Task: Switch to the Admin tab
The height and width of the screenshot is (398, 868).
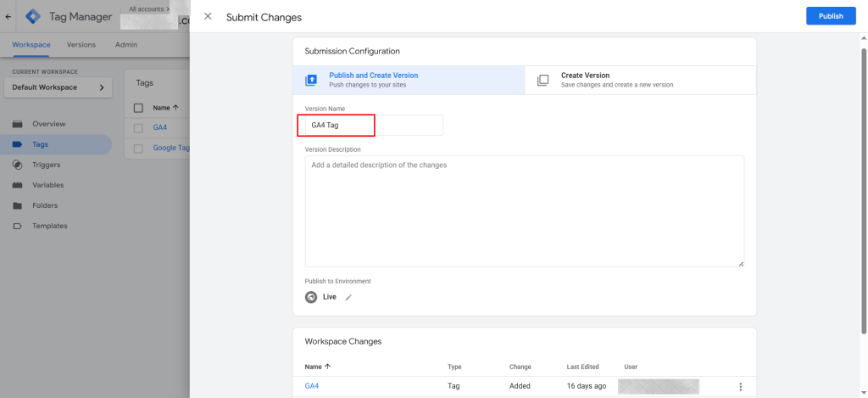Action: (126, 45)
